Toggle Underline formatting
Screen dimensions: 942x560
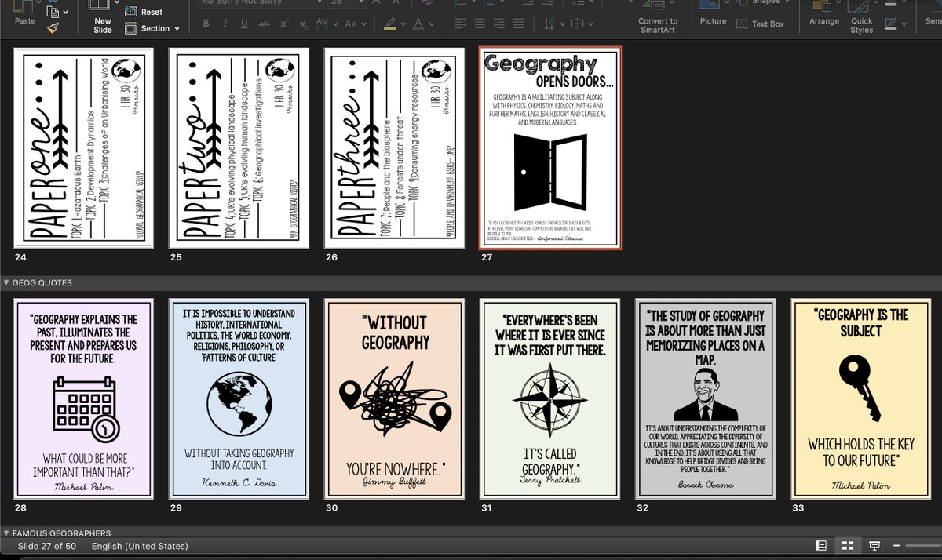pyautogui.click(x=244, y=24)
